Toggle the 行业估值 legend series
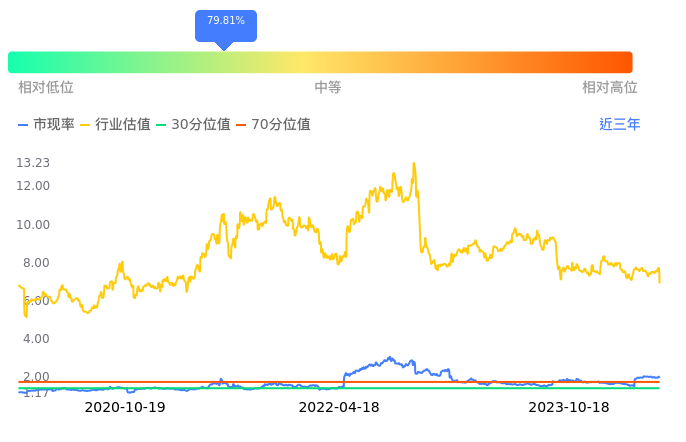Image resolution: width=686 pixels, height=442 pixels. click(x=115, y=125)
